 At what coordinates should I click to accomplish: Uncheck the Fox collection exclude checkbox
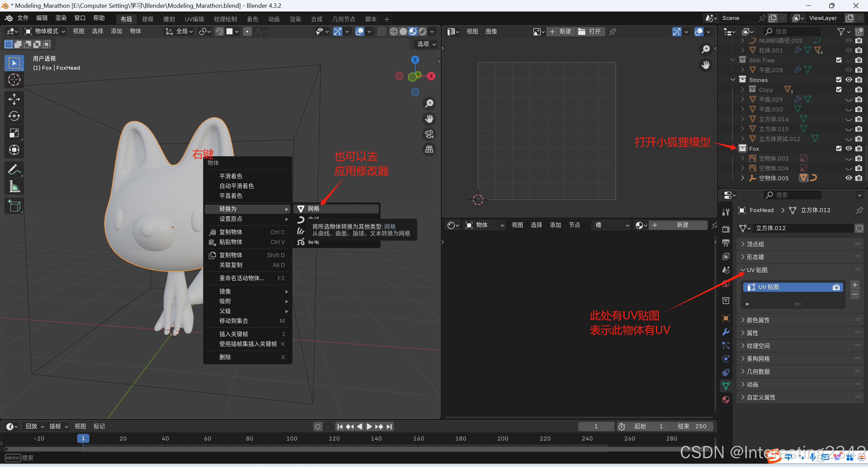[x=838, y=148]
